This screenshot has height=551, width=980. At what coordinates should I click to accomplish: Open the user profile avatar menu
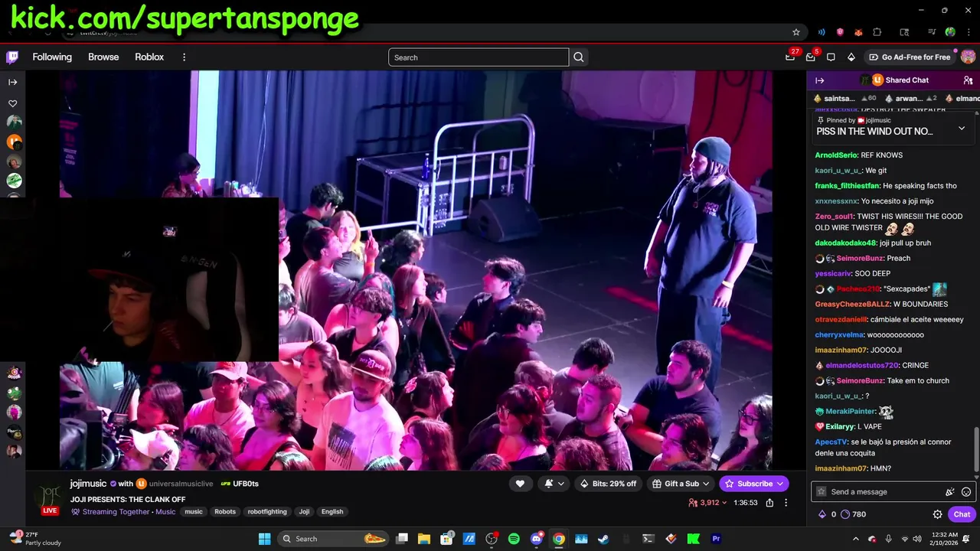click(968, 57)
